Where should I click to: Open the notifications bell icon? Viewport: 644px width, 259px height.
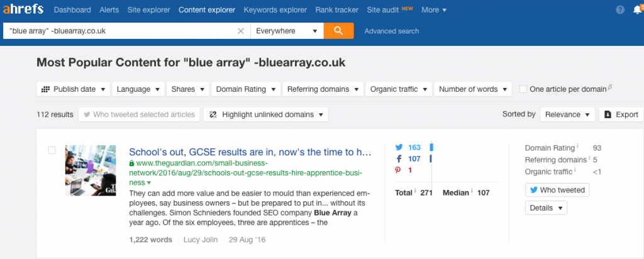point(638,10)
